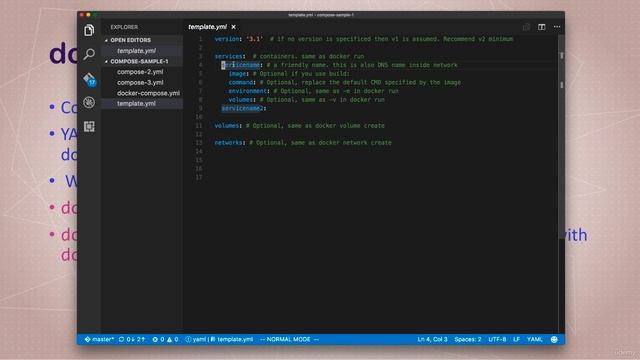Change line ending via LF status item
The width and height of the screenshot is (640, 360).
click(x=516, y=339)
